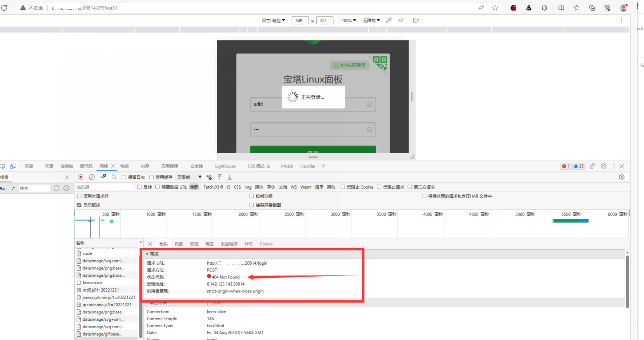
Task: Open the HackBar tab
Action: coord(308,166)
